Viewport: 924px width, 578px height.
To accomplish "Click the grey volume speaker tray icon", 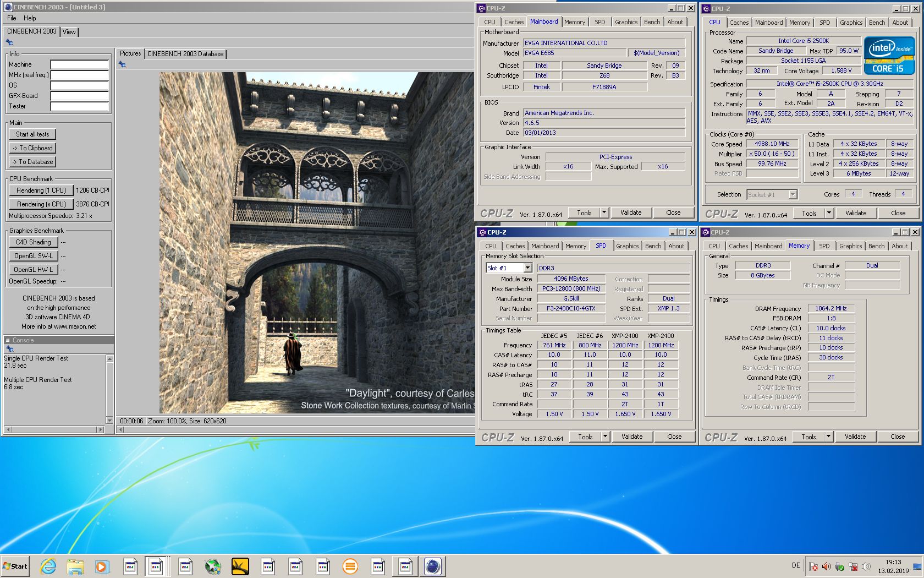I will (866, 566).
